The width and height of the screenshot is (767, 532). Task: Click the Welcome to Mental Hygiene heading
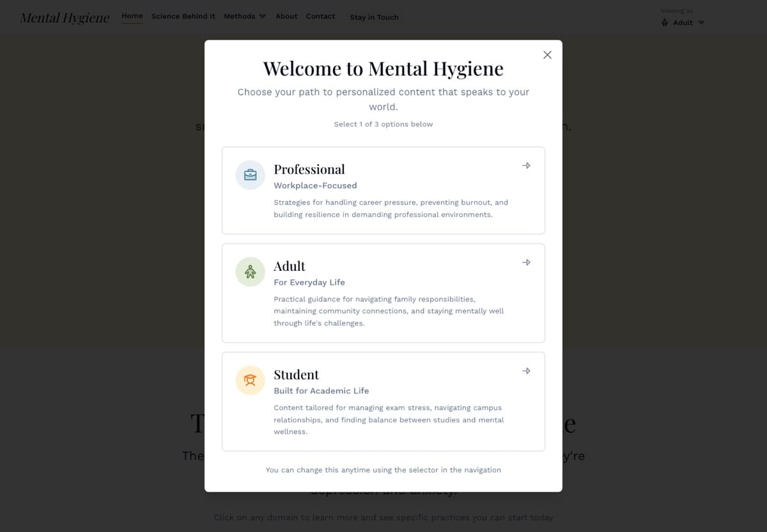(383, 68)
